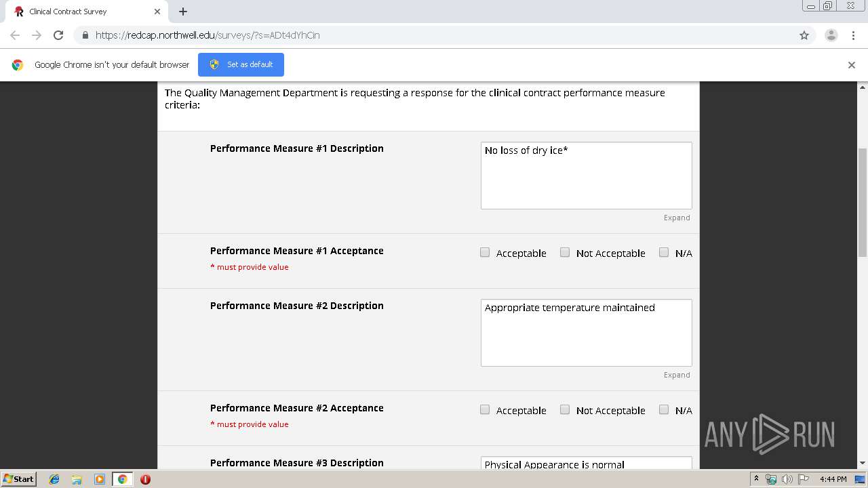Click the Set as default button
This screenshot has height=488, width=868.
point(241,64)
